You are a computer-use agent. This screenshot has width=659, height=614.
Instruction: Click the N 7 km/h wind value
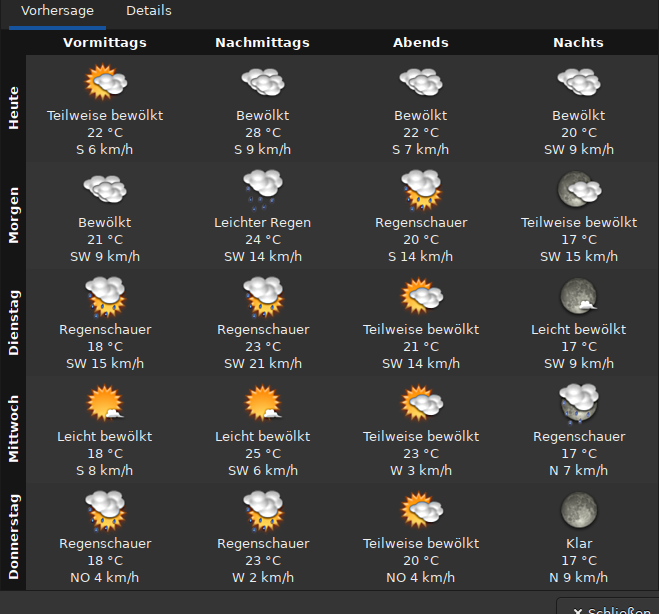[x=579, y=471]
